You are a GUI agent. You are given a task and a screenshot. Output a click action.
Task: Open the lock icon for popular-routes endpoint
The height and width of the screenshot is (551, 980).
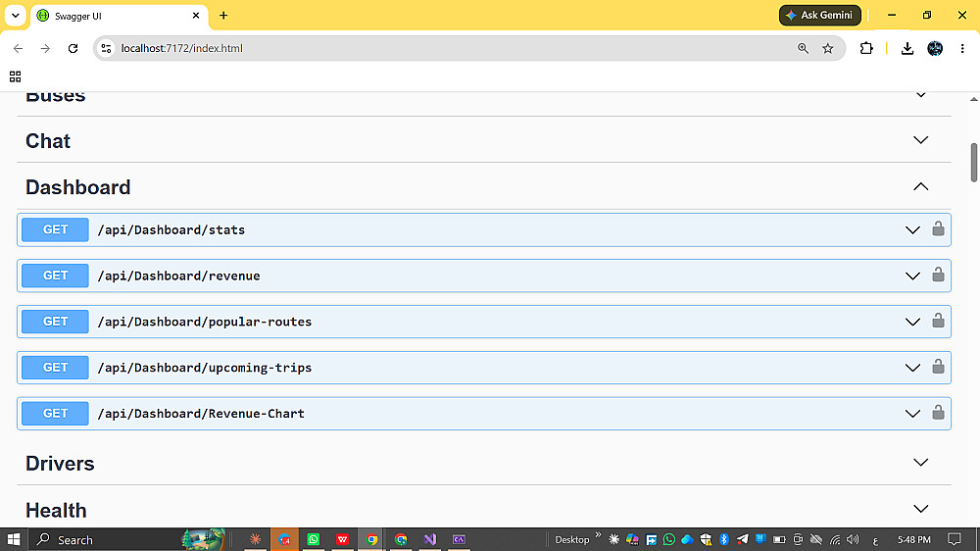938,321
